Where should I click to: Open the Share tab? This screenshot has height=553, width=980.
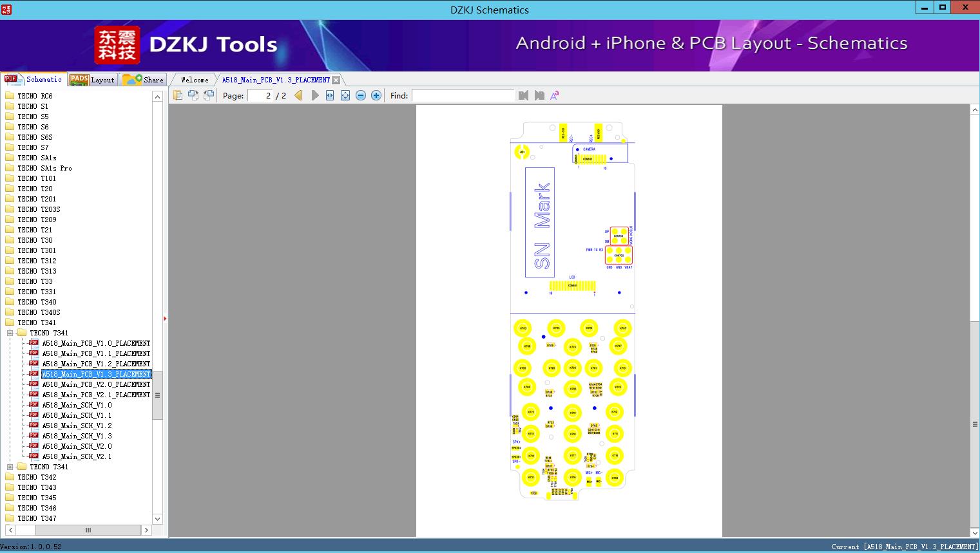click(143, 79)
